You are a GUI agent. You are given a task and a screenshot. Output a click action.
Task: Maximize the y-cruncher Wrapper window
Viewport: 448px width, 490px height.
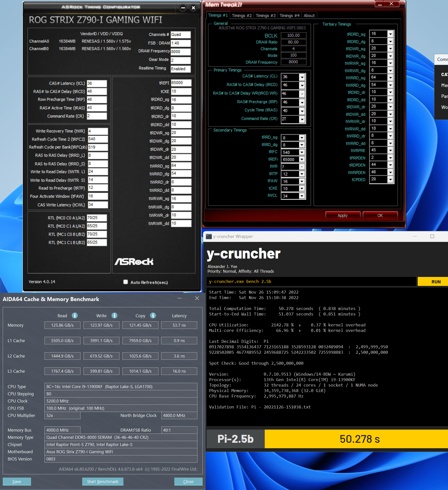pyautogui.click(x=432, y=236)
